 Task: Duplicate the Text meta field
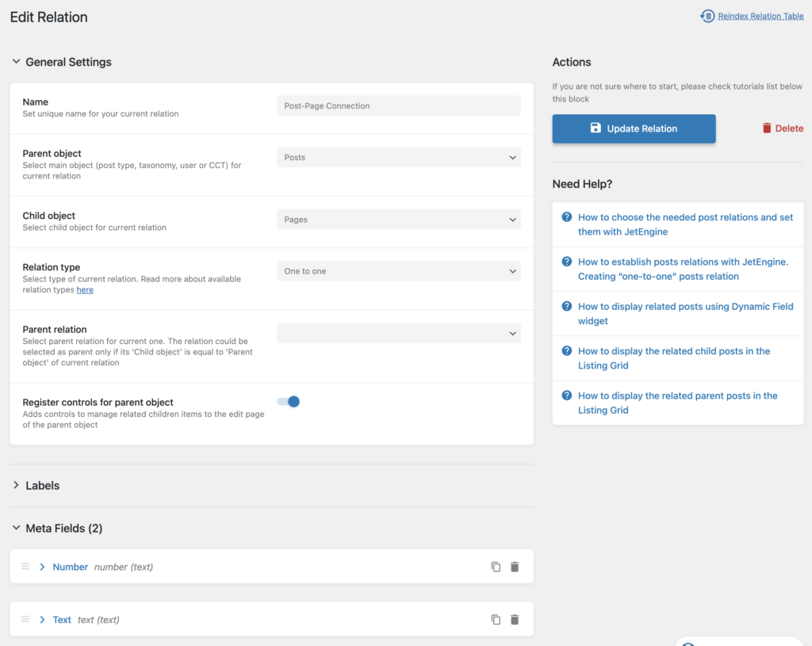tap(495, 619)
